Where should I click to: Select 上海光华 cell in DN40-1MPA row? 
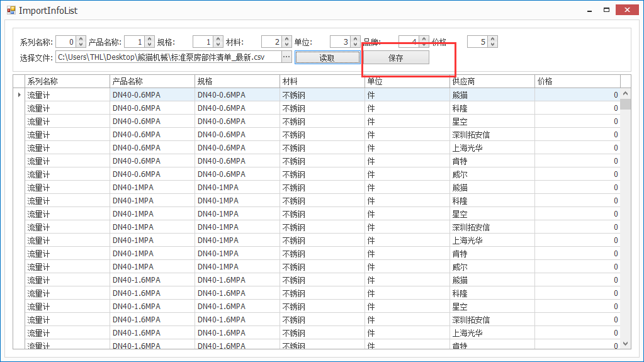(492, 240)
